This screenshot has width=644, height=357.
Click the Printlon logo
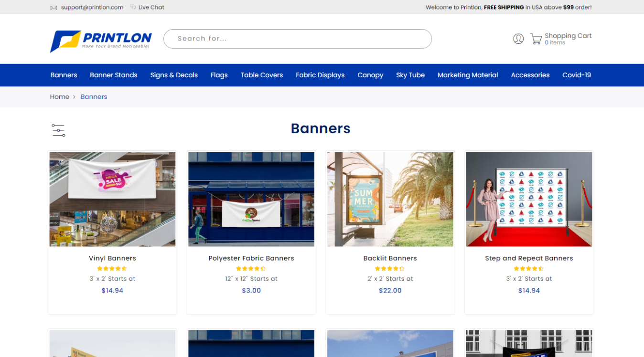pos(101,41)
